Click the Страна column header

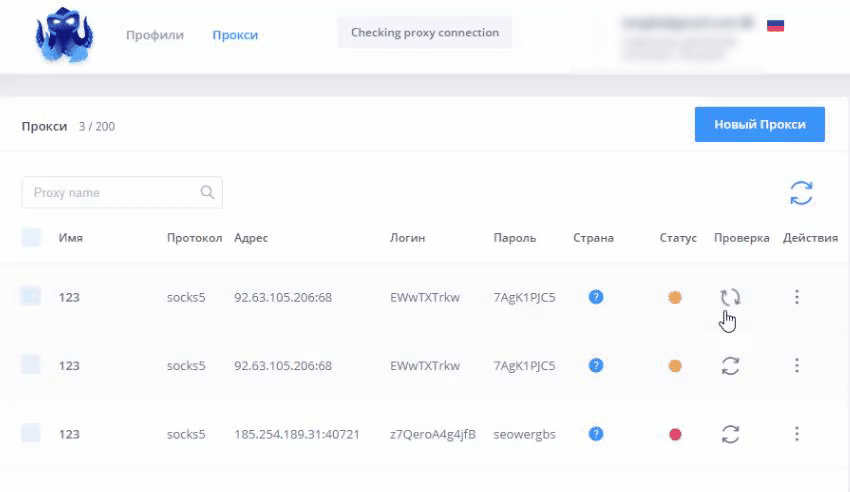[593, 238]
